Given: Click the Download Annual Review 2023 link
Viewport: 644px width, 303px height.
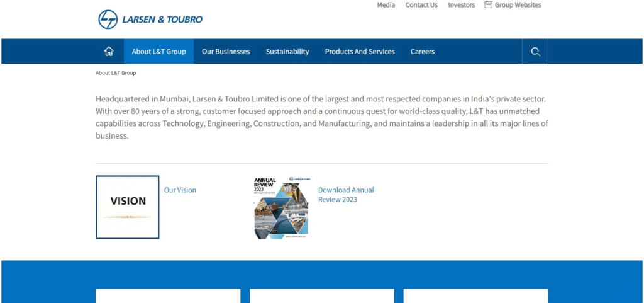Looking at the screenshot, I should (x=346, y=195).
